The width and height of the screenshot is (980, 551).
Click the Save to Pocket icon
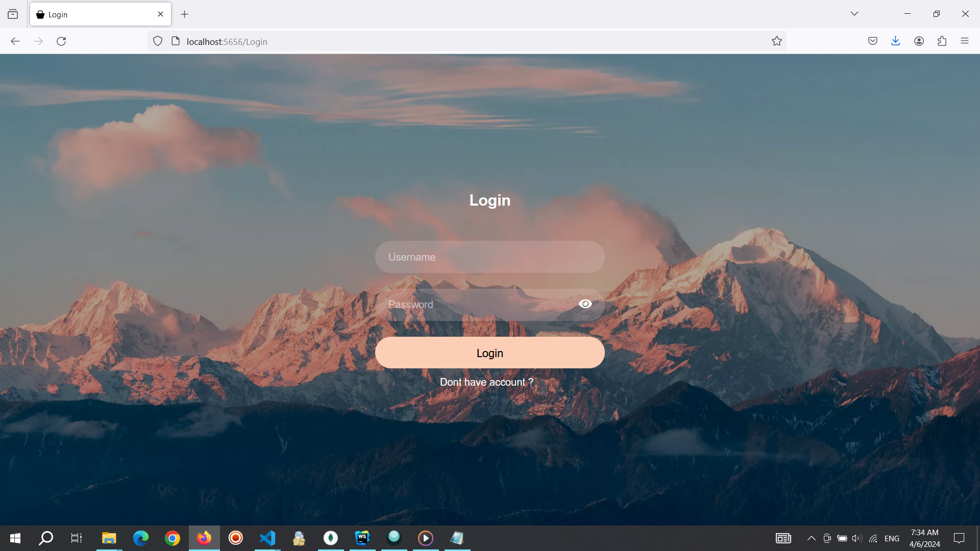click(872, 41)
